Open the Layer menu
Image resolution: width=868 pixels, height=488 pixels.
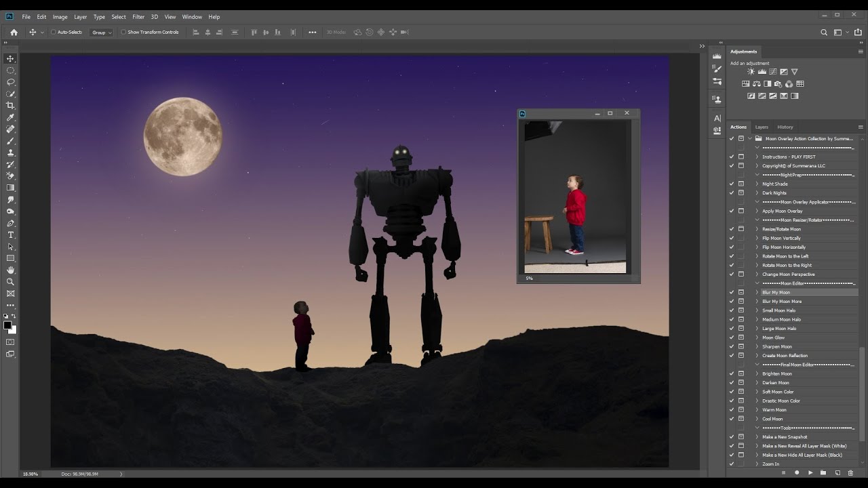coord(81,17)
